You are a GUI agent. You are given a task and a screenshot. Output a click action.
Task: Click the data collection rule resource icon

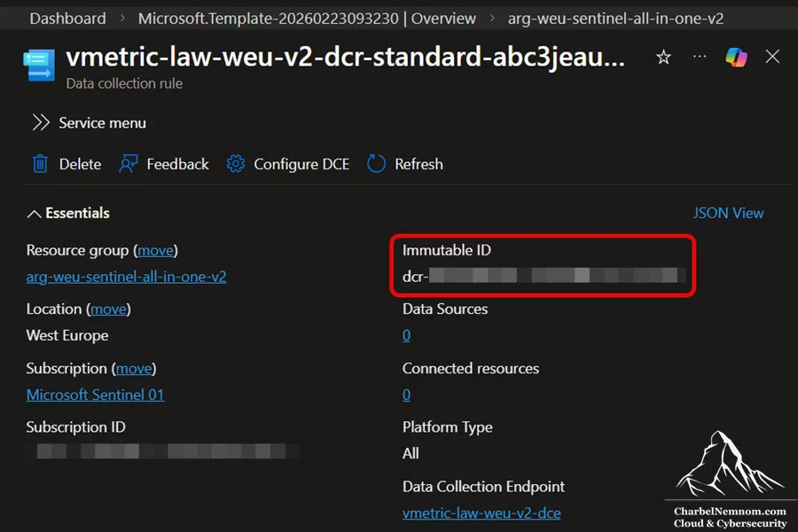[39, 65]
